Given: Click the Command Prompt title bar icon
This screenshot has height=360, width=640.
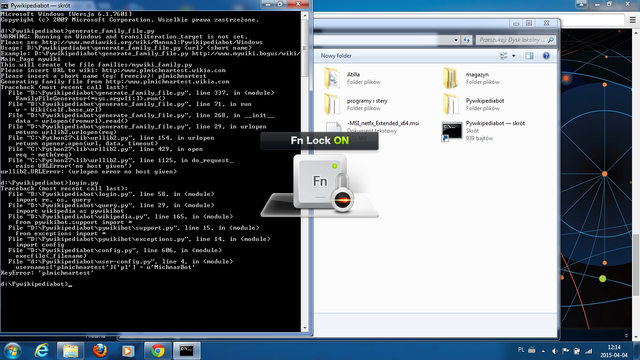Looking at the screenshot, I should [4, 5].
